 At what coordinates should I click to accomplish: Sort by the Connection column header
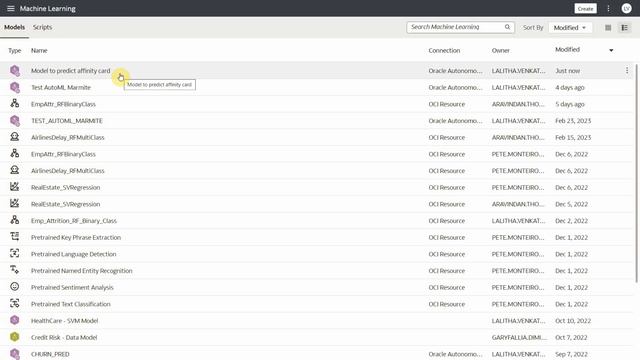(444, 50)
